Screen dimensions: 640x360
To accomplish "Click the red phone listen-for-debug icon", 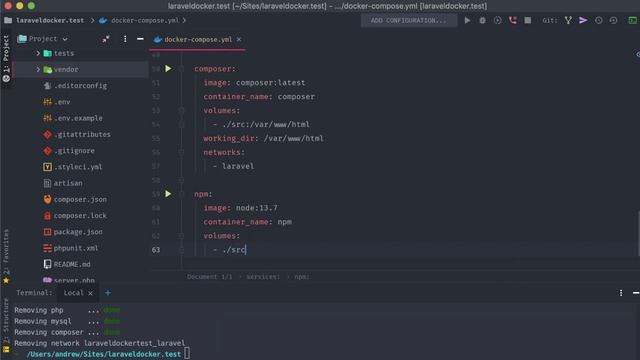I will 513,20.
